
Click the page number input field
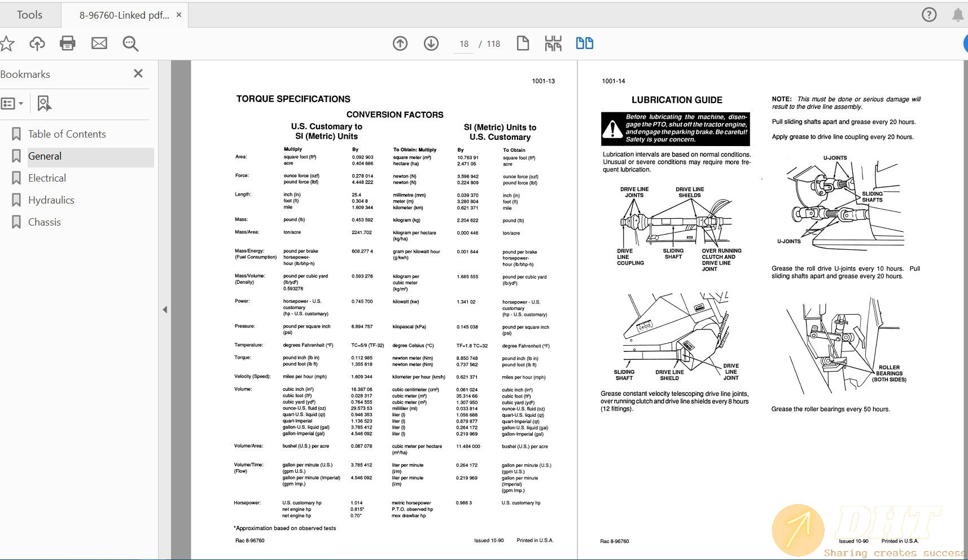pos(464,44)
